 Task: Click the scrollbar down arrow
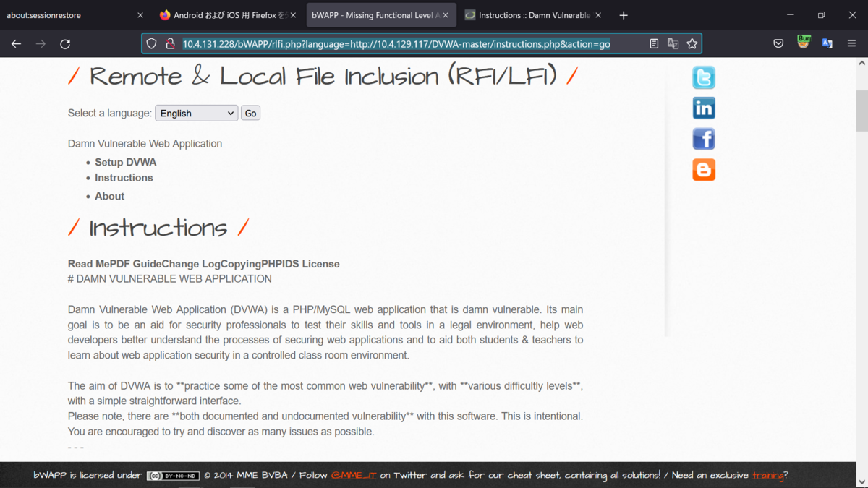click(x=861, y=481)
